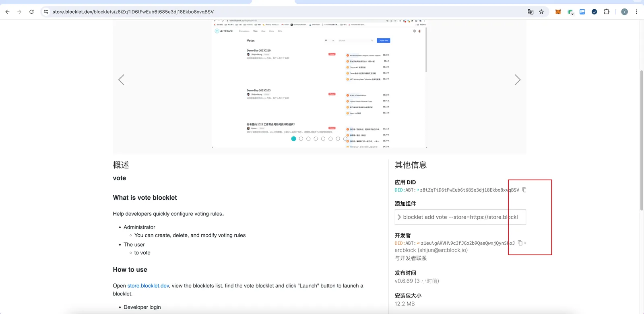Screen dimensions: 644x314
Task: Open the Votes page screenshot preview
Action: (319, 83)
